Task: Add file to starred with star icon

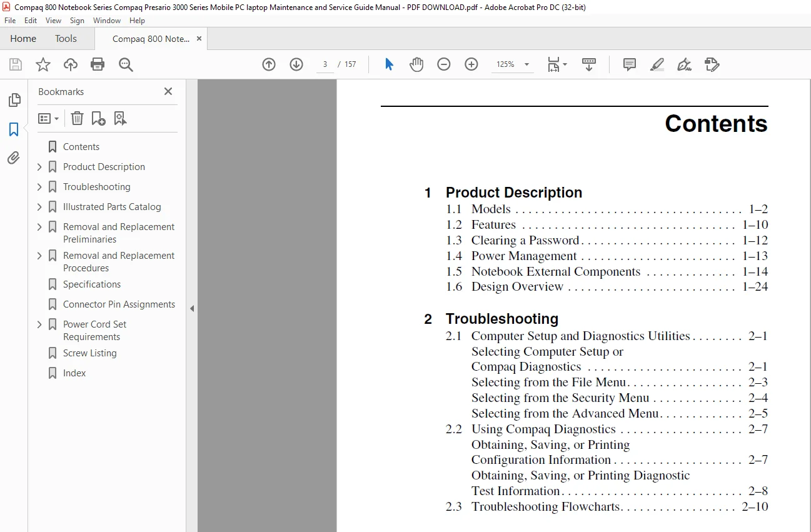Action: click(x=43, y=64)
